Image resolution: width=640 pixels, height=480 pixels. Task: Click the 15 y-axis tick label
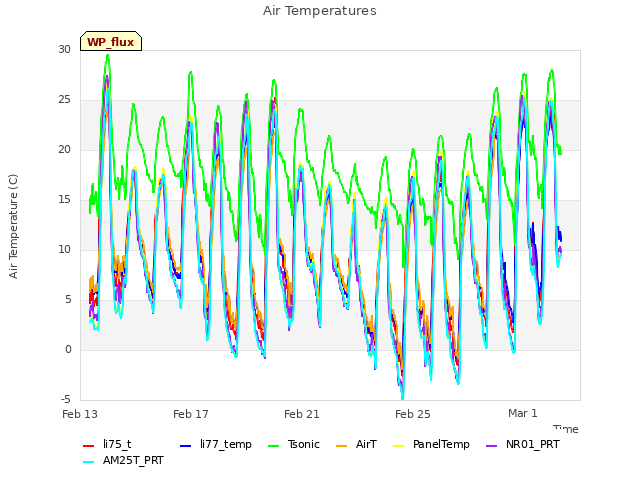[64, 200]
